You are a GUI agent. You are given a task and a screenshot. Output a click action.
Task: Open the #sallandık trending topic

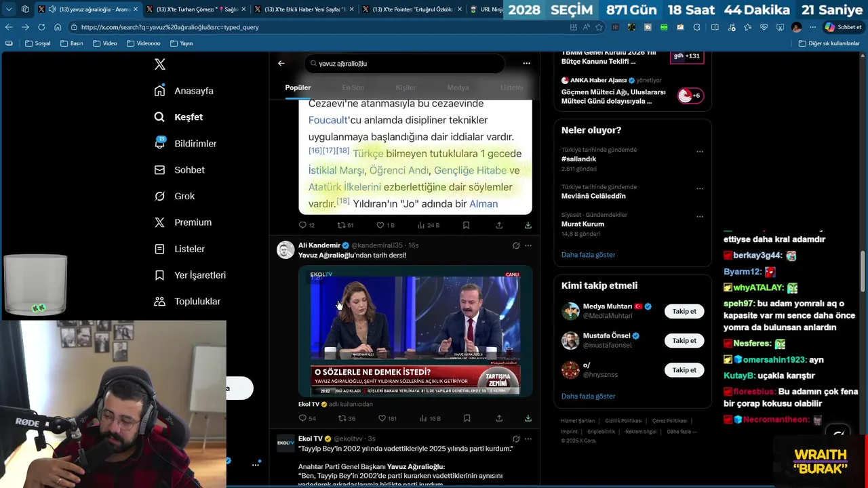(578, 159)
